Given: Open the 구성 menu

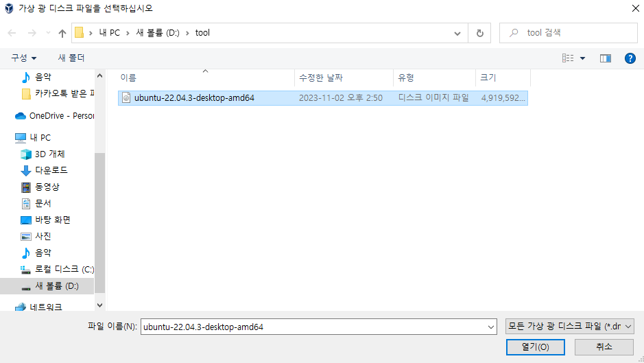Looking at the screenshot, I should [x=23, y=58].
